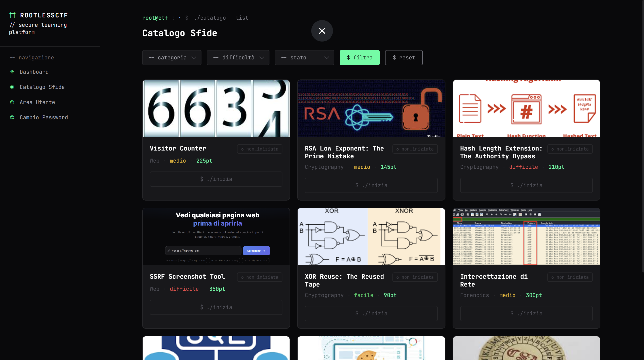The image size is (644, 360).
Task: Click the difficile label on the SSRF card
Action: [184, 289]
